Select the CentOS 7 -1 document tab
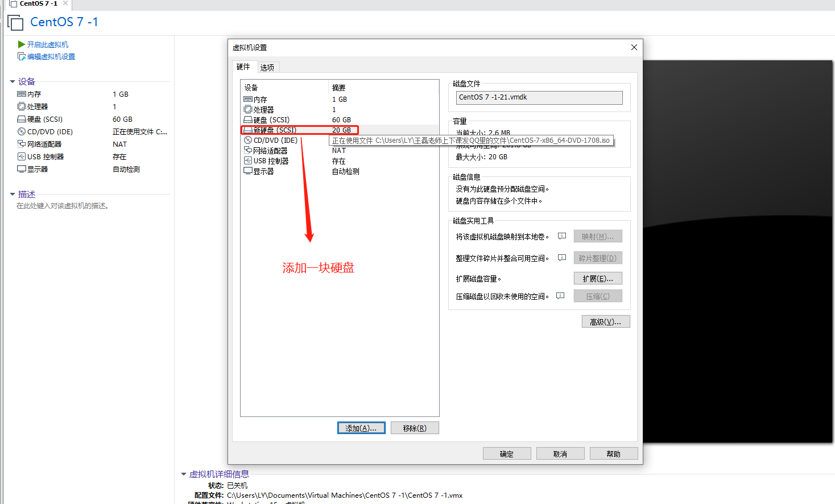The height and width of the screenshot is (504, 835). [39, 3]
